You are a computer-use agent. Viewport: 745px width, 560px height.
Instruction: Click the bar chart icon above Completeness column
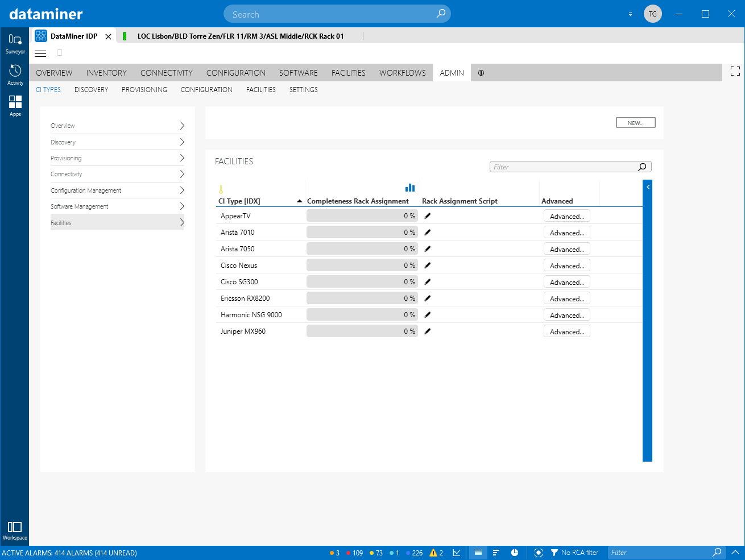409,188
